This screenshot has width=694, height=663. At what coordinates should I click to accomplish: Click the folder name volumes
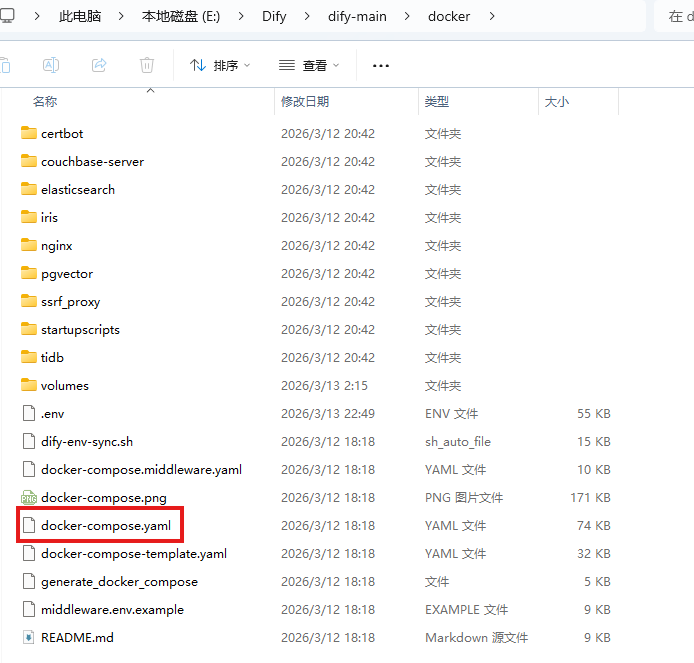[x=65, y=385]
